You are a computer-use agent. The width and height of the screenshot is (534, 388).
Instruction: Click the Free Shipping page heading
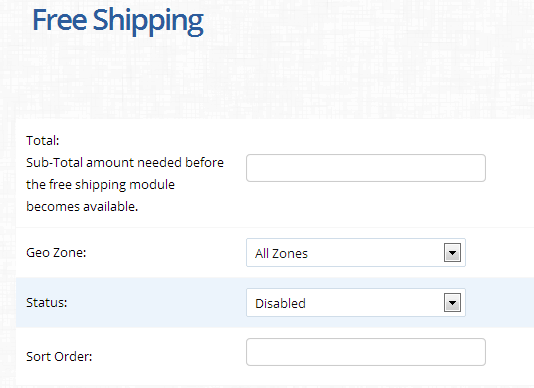pyautogui.click(x=118, y=21)
